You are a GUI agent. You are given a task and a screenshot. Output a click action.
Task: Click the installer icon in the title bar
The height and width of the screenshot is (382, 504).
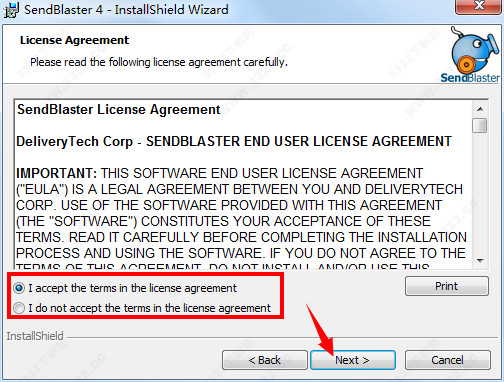(11, 9)
